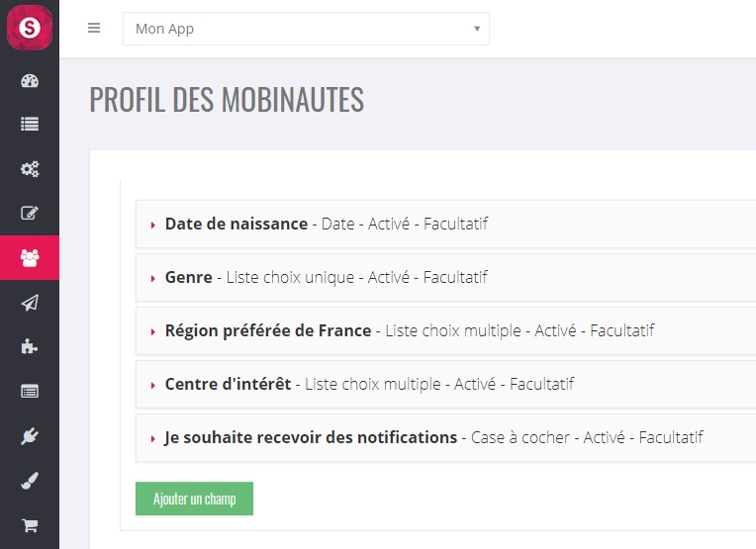Expand the Centre d'intérêt field

pos(446,384)
